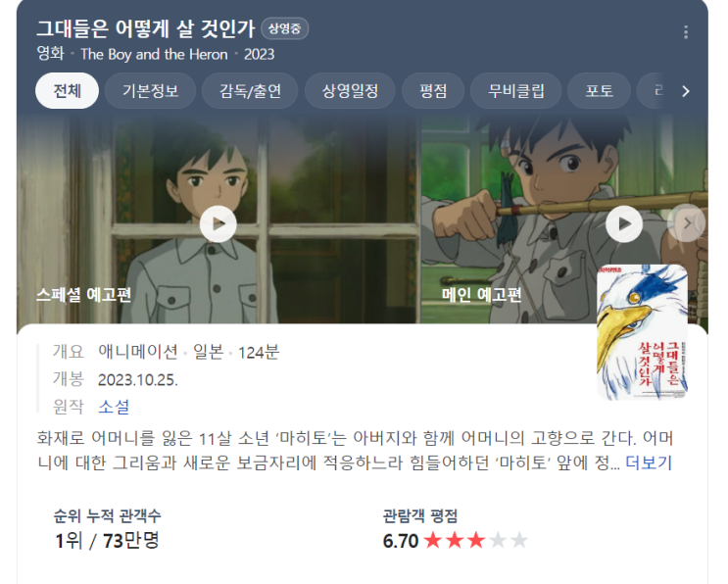Open the 스페셜 예고편 video thumbnail caption
Image resolution: width=728 pixels, height=584 pixels.
coord(84,294)
